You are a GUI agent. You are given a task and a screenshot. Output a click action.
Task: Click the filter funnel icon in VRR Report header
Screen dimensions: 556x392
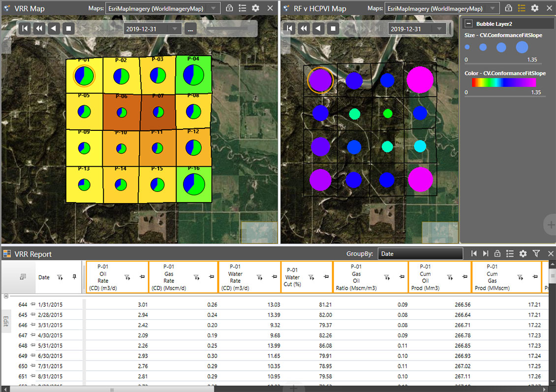point(536,253)
